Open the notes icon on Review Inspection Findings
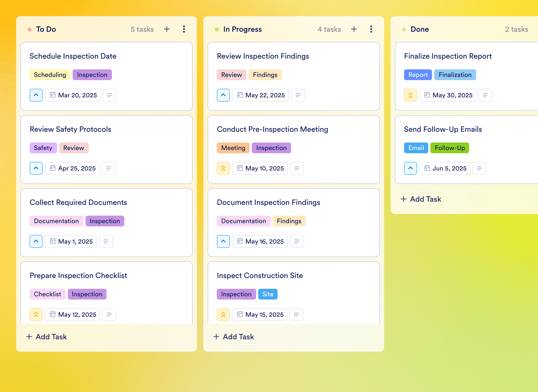The height and width of the screenshot is (392, 538). (x=298, y=95)
